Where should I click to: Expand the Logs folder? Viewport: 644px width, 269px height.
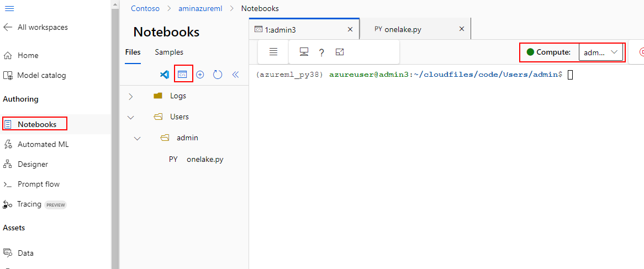click(130, 96)
